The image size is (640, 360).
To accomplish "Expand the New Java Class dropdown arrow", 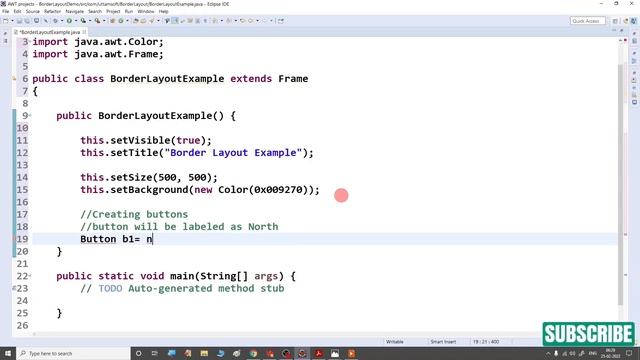I will [127, 21].
